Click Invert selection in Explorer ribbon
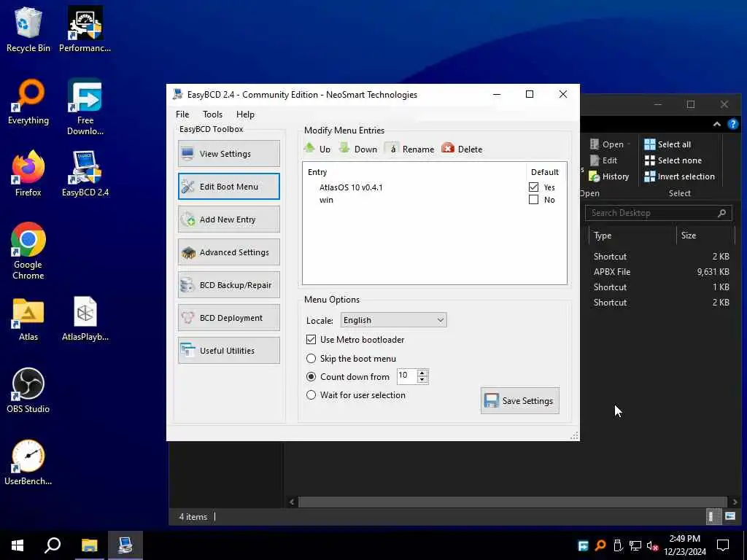Screen dimensions: 747x560 click(679, 176)
